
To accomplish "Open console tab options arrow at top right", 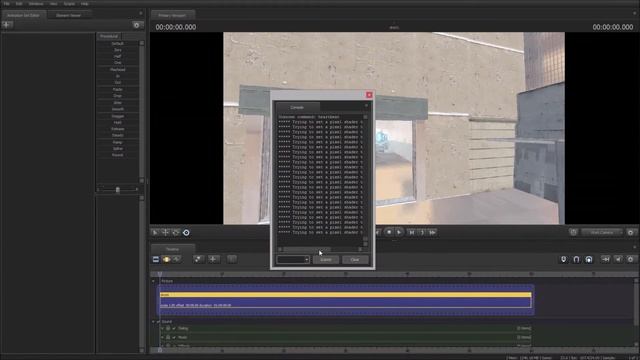I will (366, 106).
